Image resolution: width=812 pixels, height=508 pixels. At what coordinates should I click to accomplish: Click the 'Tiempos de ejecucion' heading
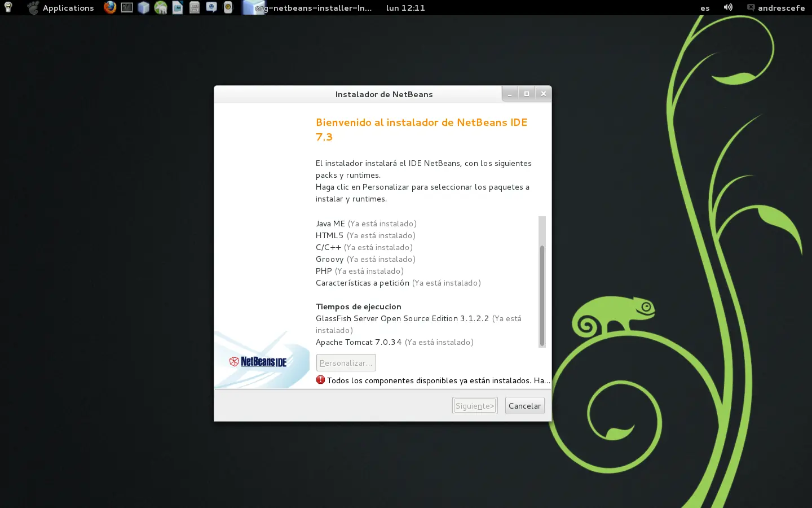(359, 306)
